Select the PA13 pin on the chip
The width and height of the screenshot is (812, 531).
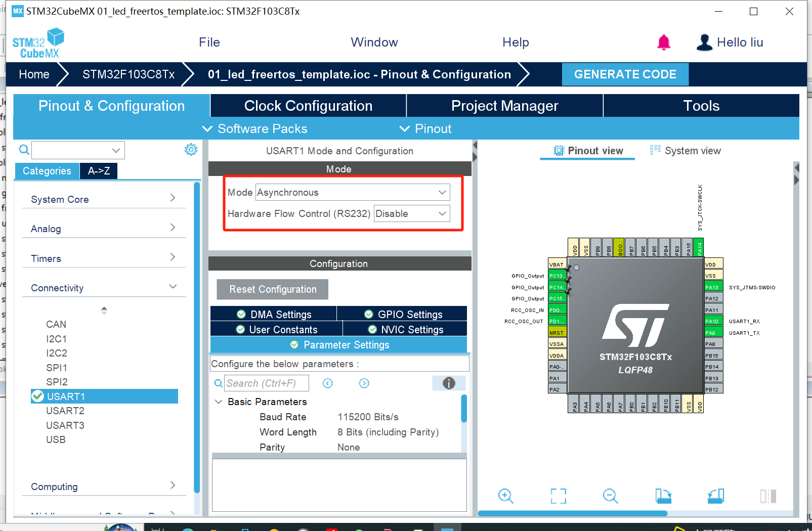[x=713, y=287]
